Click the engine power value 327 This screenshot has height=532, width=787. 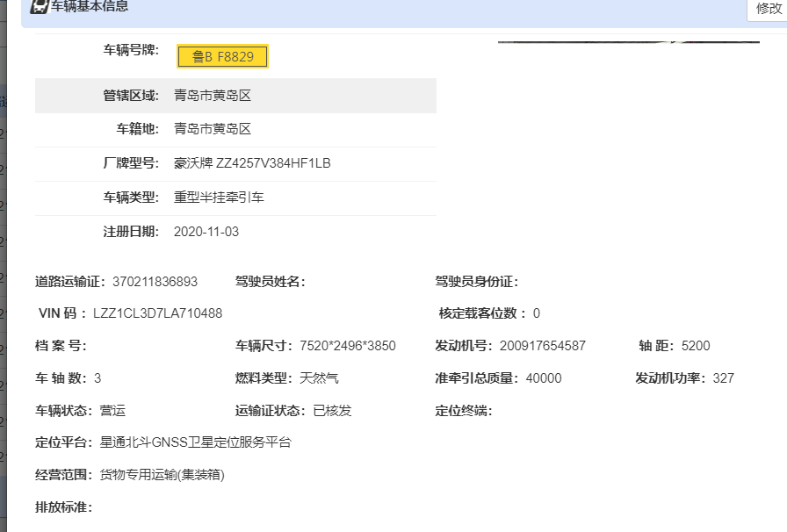[723, 378]
